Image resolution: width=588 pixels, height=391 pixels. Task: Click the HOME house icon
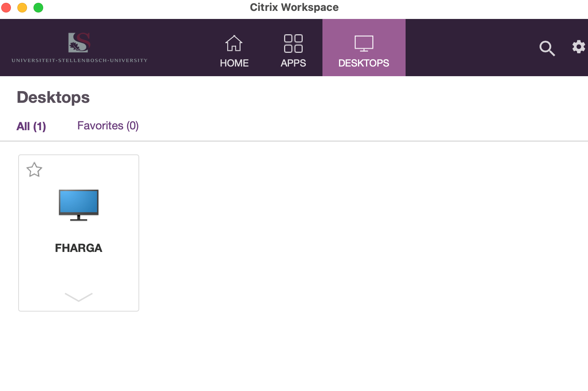(234, 44)
